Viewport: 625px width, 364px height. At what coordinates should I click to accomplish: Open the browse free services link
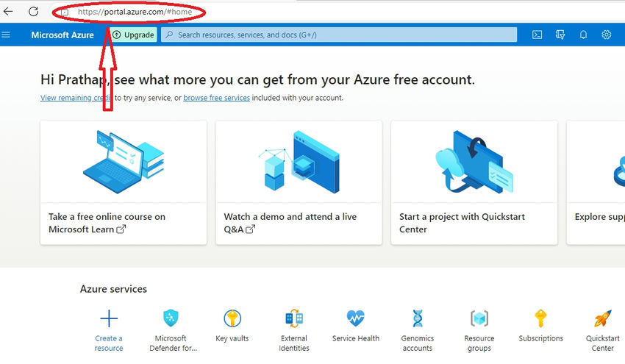(x=216, y=98)
